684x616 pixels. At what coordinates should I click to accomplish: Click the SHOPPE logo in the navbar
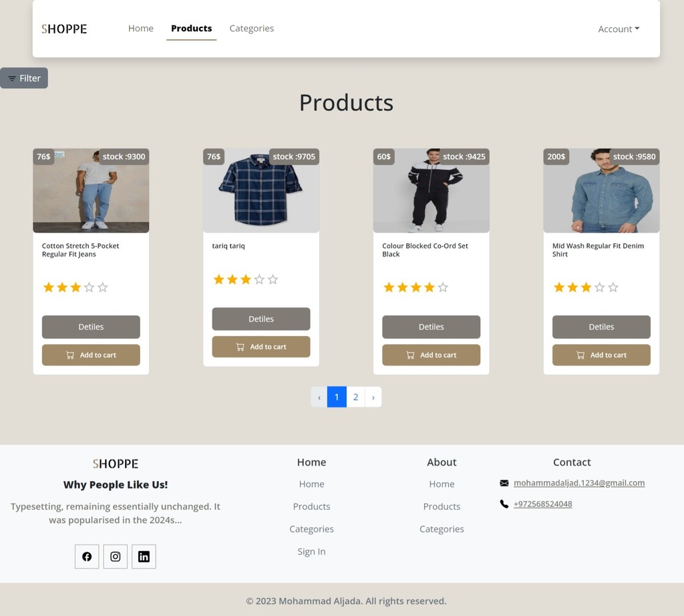pyautogui.click(x=64, y=29)
